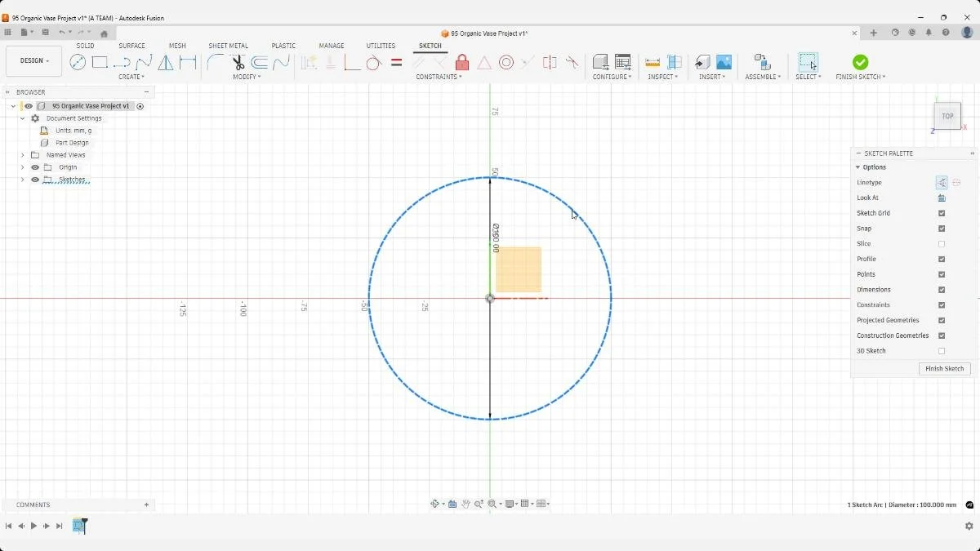Expand the Named Views folder in the browser

tap(23, 154)
